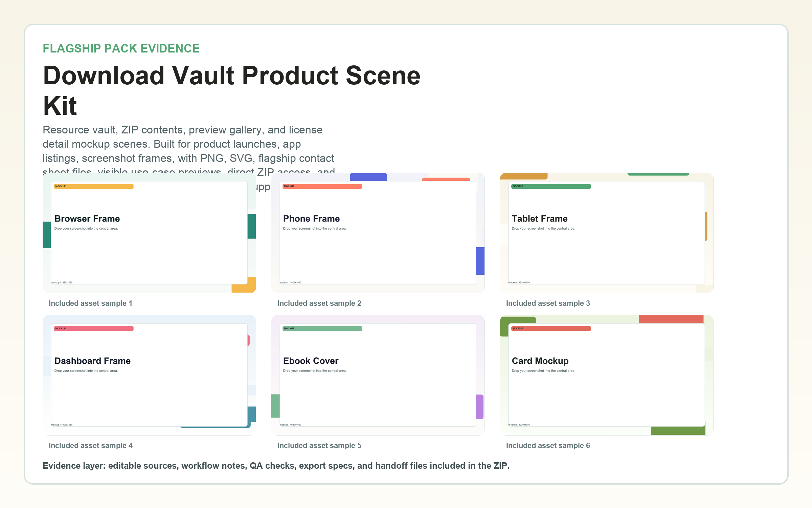Open the Tablet Frame mockup thumbnail
The image size is (812, 508).
coord(607,233)
